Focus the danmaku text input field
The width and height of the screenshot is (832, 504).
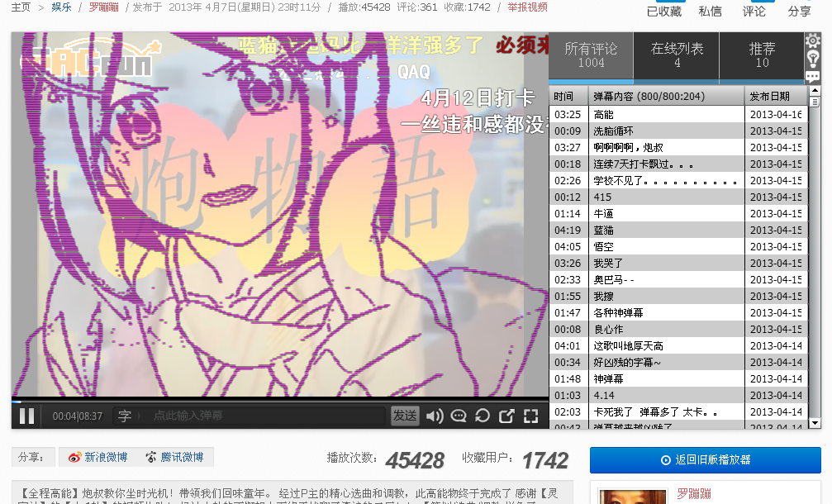265,416
